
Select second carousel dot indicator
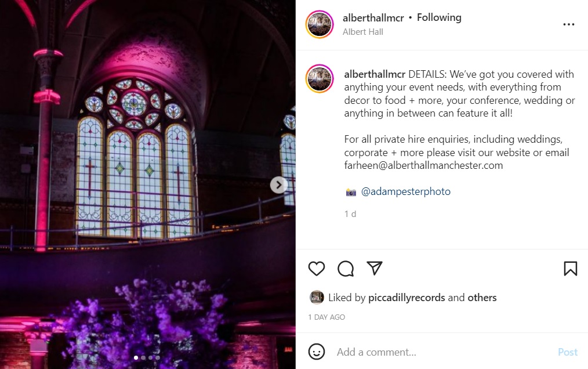pos(143,358)
